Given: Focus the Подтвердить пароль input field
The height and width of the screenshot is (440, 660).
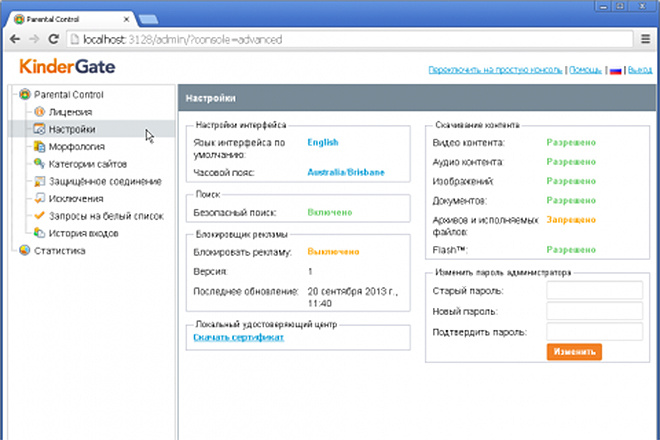Looking at the screenshot, I should pyautogui.click(x=594, y=331).
